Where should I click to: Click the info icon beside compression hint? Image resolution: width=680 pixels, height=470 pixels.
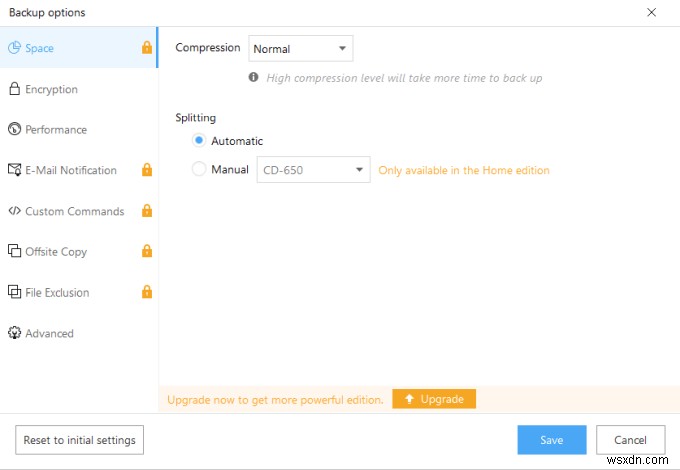tap(254, 77)
